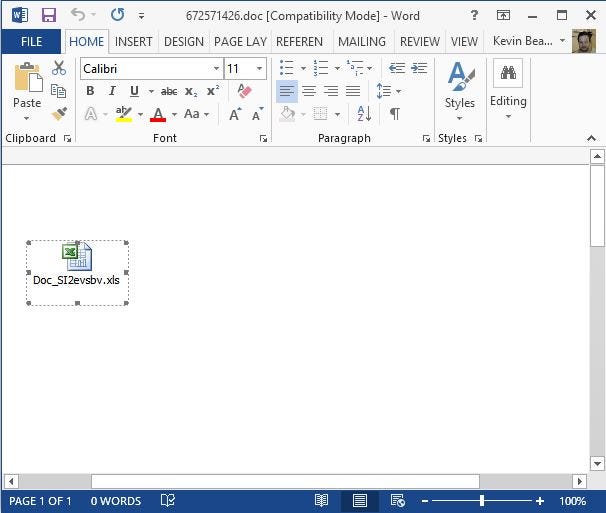Open the Editing group button
The image size is (606, 513).
click(508, 89)
